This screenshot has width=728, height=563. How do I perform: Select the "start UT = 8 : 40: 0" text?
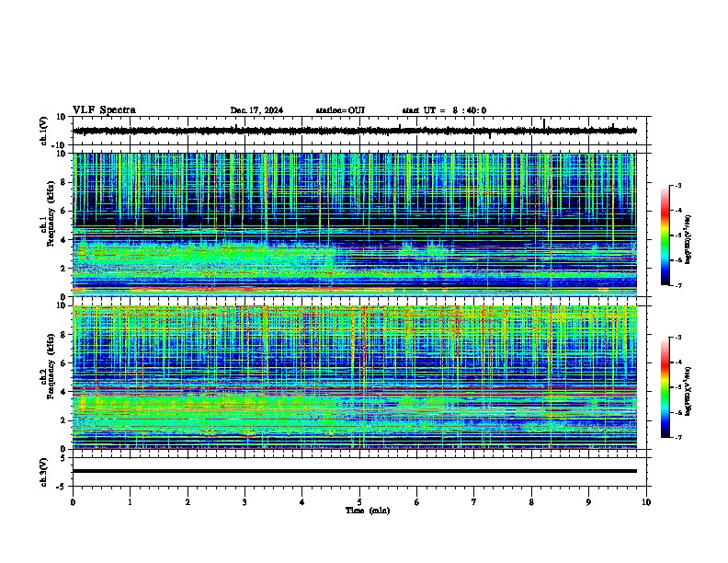(444, 110)
